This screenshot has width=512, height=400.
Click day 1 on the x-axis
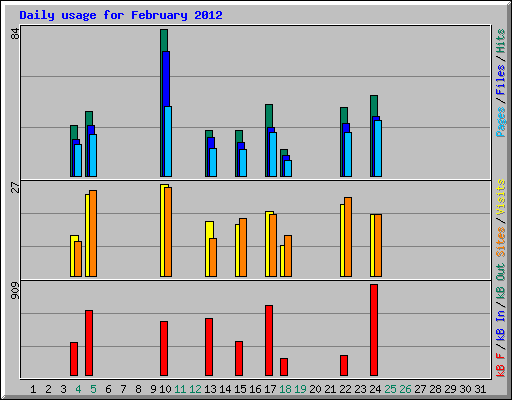(x=33, y=389)
